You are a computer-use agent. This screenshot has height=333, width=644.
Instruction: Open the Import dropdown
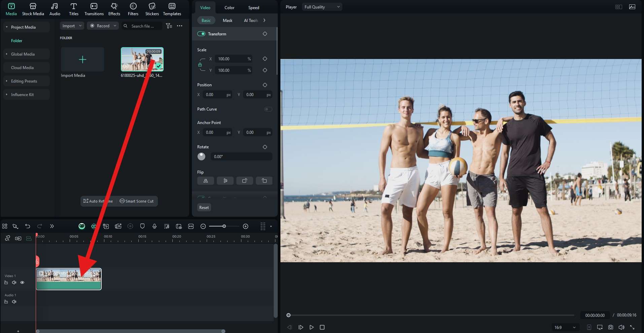[x=72, y=26]
